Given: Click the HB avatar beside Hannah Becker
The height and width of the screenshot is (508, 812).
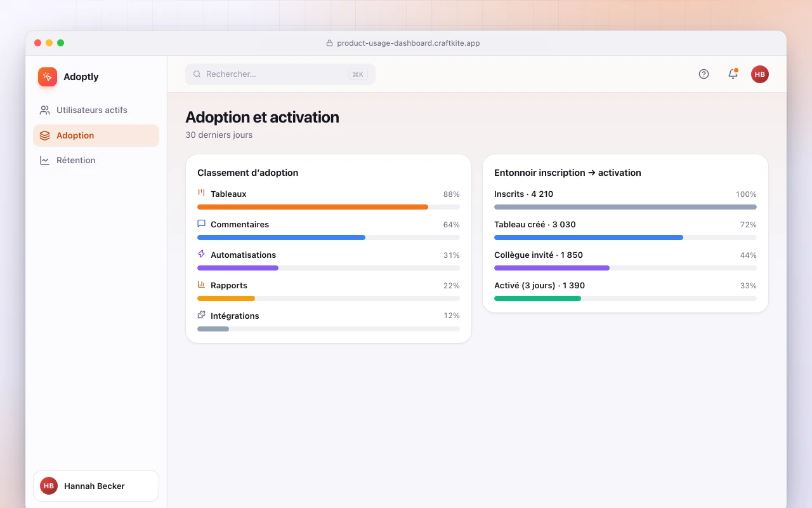Looking at the screenshot, I should (49, 486).
